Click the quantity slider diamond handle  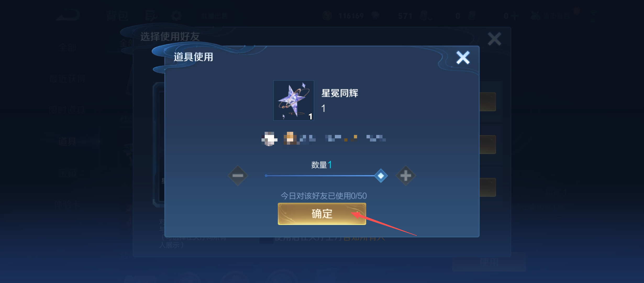(381, 176)
